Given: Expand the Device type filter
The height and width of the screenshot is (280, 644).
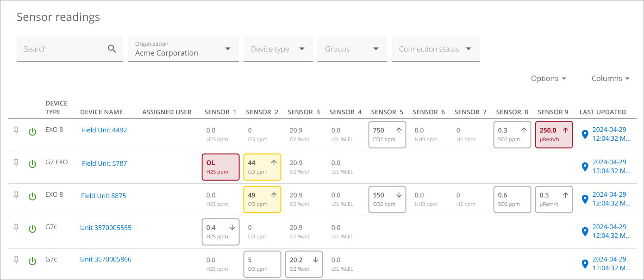Looking at the screenshot, I should tap(278, 49).
